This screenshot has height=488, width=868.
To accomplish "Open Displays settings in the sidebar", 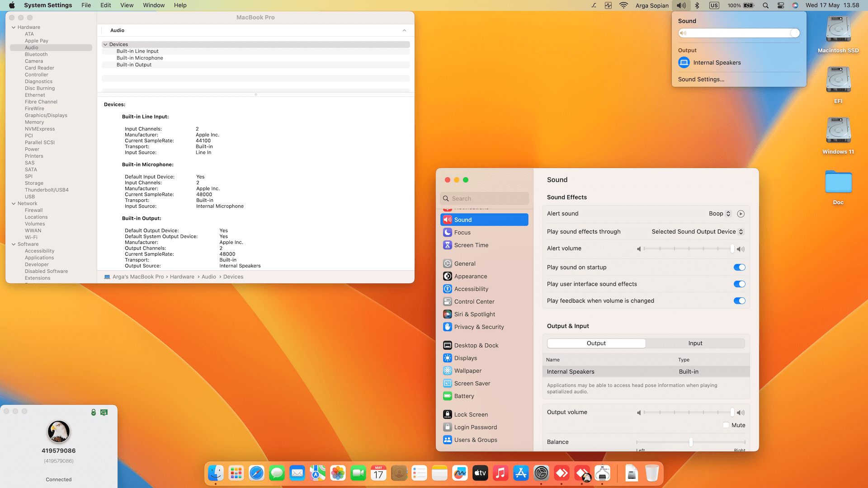I will pos(484,358).
